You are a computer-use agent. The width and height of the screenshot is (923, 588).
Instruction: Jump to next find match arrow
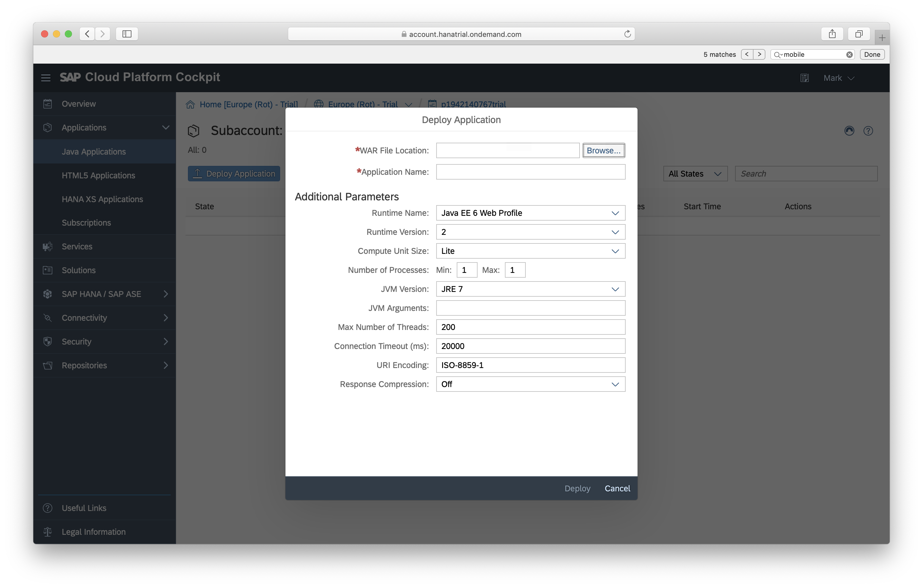click(759, 54)
